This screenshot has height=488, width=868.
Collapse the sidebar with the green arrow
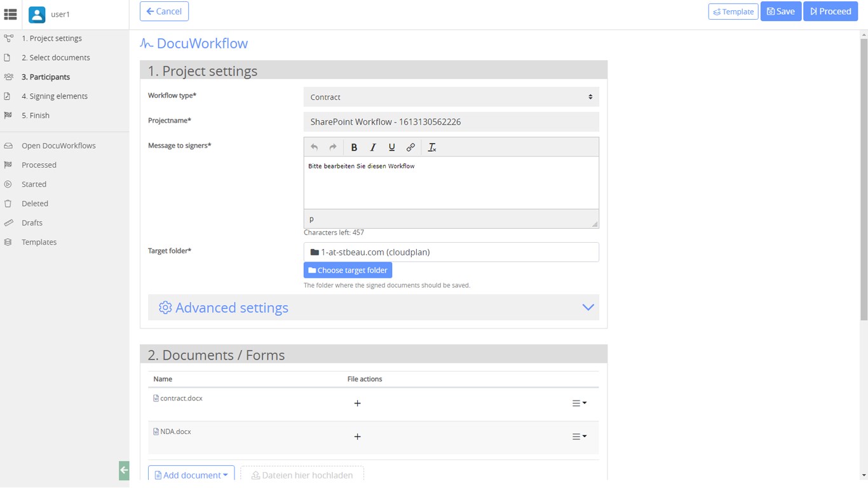point(124,470)
